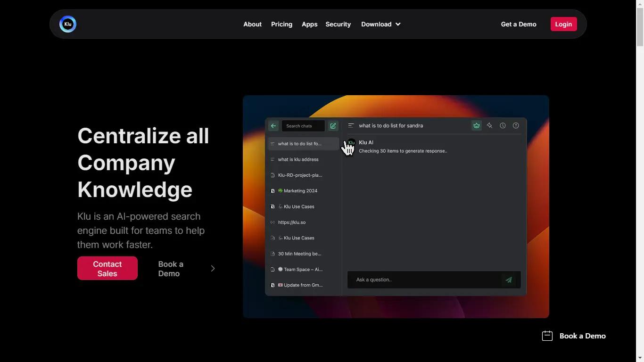Open '30 Min Meeting be...' item
Image resolution: width=644 pixels, height=362 pixels.
pyautogui.click(x=303, y=254)
